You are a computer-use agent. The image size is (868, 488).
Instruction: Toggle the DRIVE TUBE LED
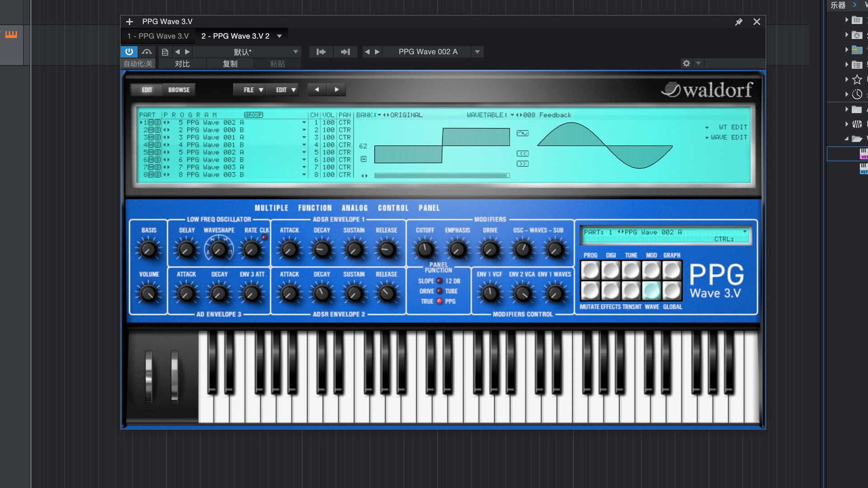click(x=439, y=291)
